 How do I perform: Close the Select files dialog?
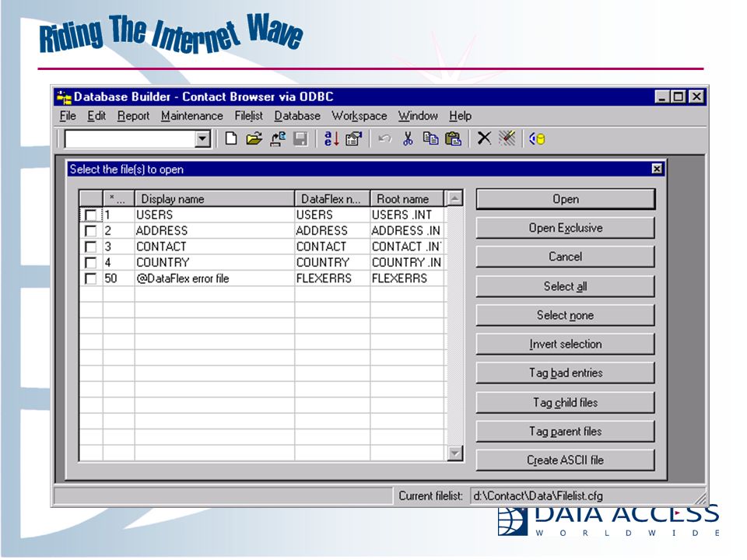coord(657,169)
